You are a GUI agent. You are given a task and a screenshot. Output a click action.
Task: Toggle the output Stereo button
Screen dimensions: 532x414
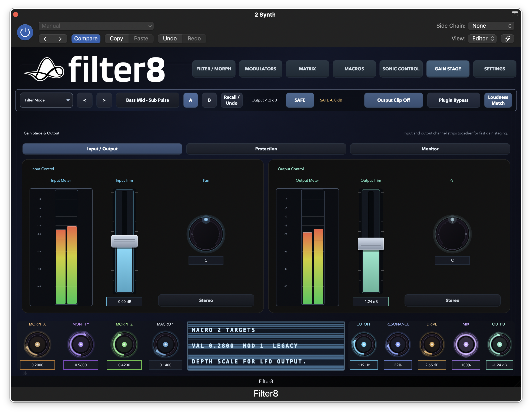452,300
